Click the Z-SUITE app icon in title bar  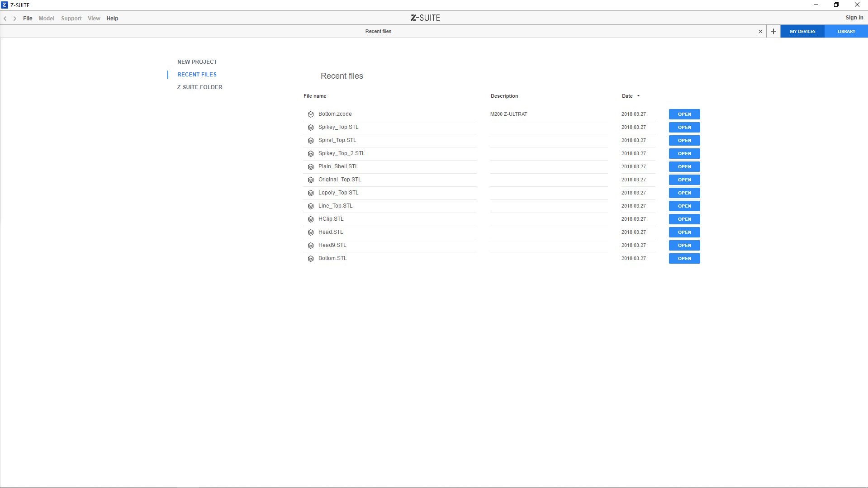(x=5, y=5)
